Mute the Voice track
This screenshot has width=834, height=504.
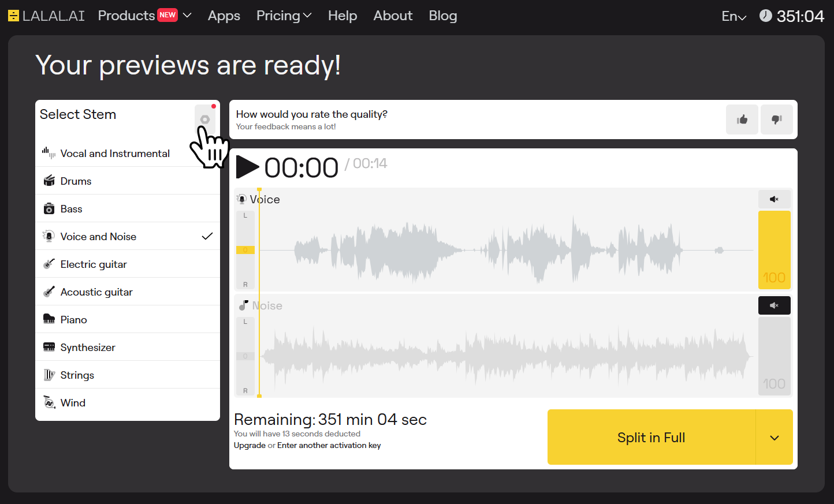point(774,199)
